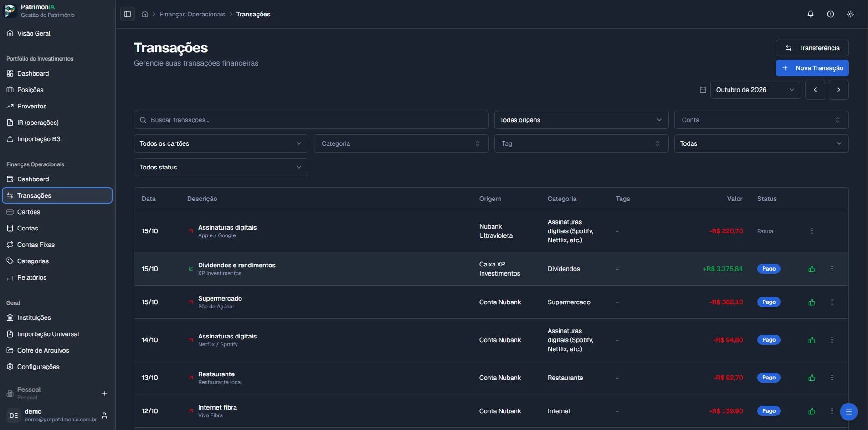
Task: Click the Pago badge on Supermercado row
Action: pos(769,302)
